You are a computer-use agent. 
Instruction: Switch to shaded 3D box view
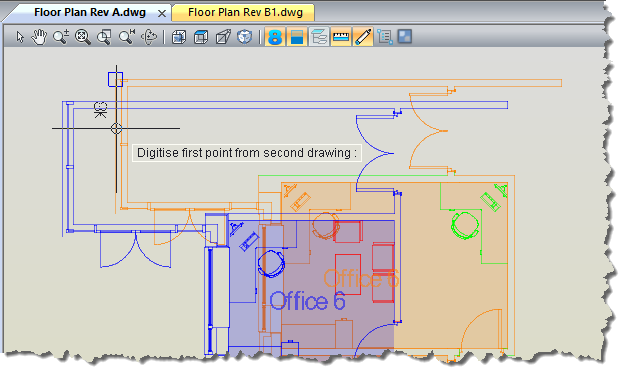point(179,37)
